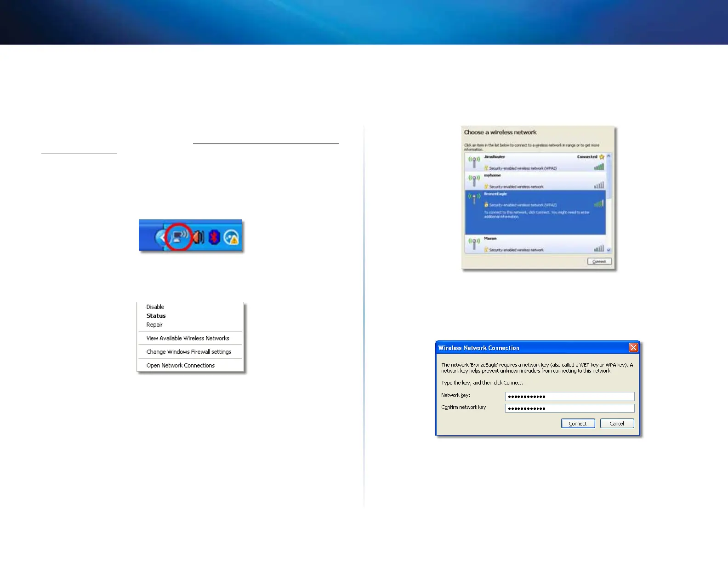The width and height of the screenshot is (728, 563).
Task: Click the myhome network antenna icon
Action: 474,181
